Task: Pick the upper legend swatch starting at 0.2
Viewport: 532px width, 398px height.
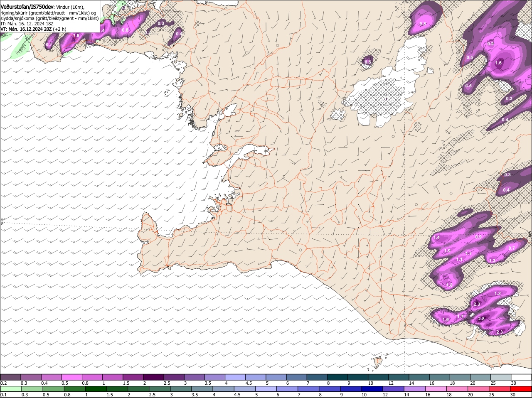Action: [x=11, y=377]
